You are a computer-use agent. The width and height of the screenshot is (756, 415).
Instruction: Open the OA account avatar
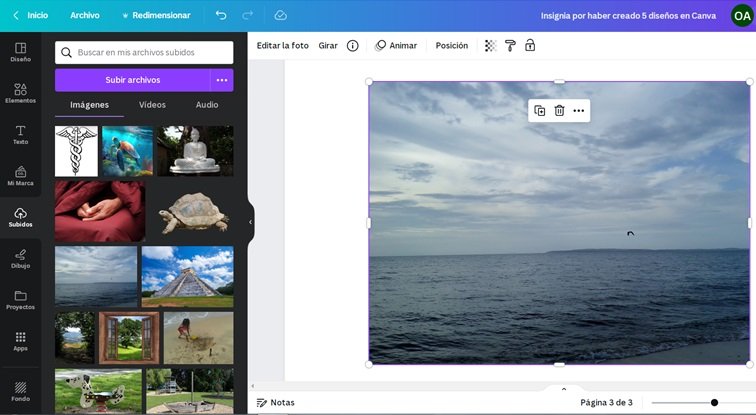click(x=742, y=16)
